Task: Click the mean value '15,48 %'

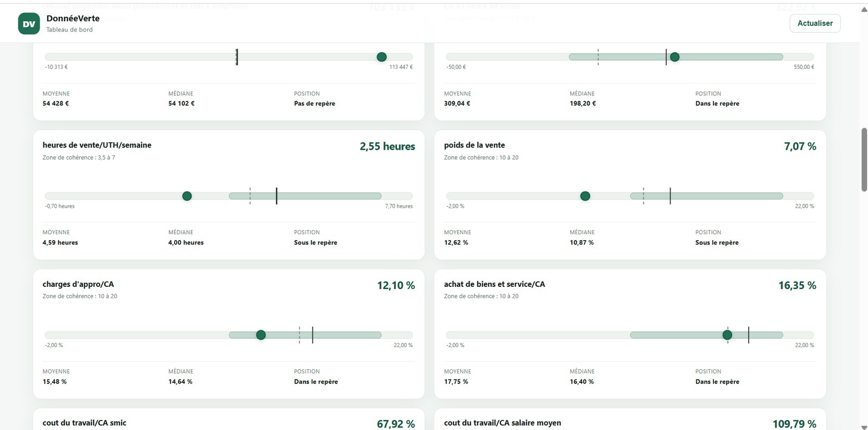Action: click(55, 382)
